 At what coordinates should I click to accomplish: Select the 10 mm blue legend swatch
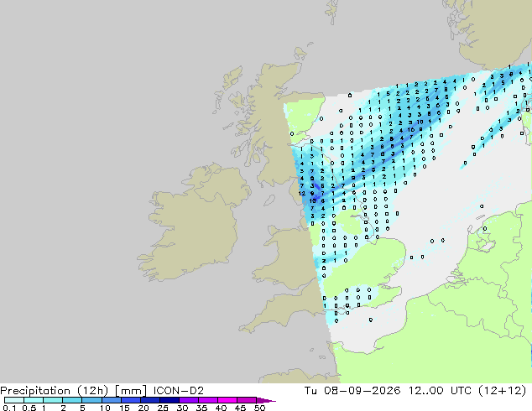pyautogui.click(x=112, y=400)
